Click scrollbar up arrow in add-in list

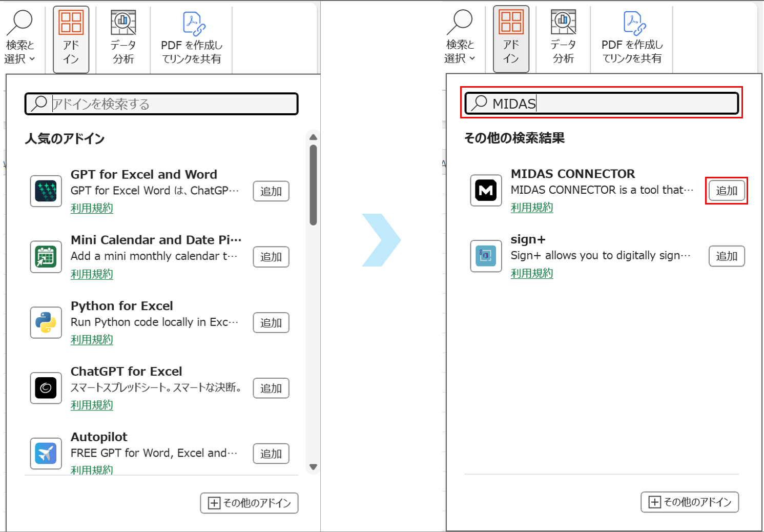pos(313,137)
